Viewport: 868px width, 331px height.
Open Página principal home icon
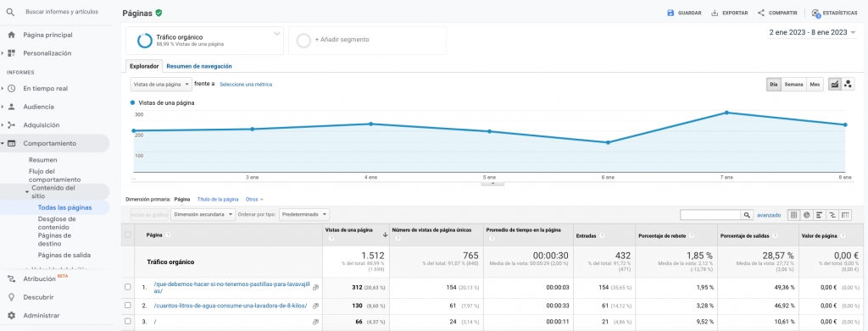point(11,35)
